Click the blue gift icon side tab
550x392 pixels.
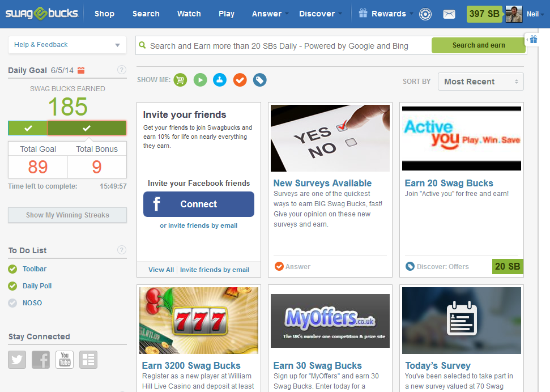(x=533, y=39)
